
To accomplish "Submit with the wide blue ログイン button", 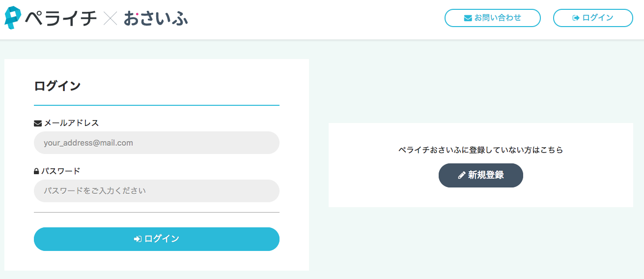I will (157, 239).
